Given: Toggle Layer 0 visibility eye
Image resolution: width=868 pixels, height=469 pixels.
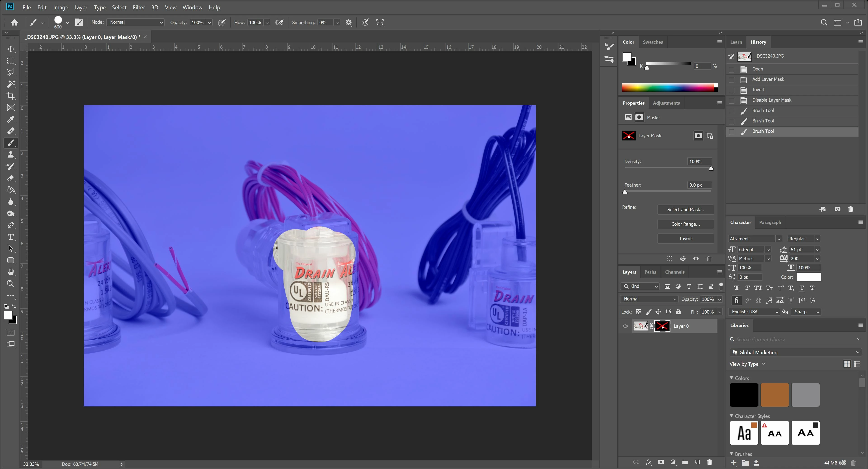Looking at the screenshot, I should (x=625, y=326).
